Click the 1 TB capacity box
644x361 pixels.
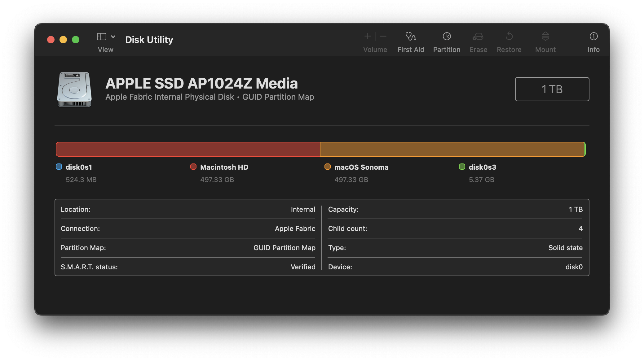(x=552, y=89)
